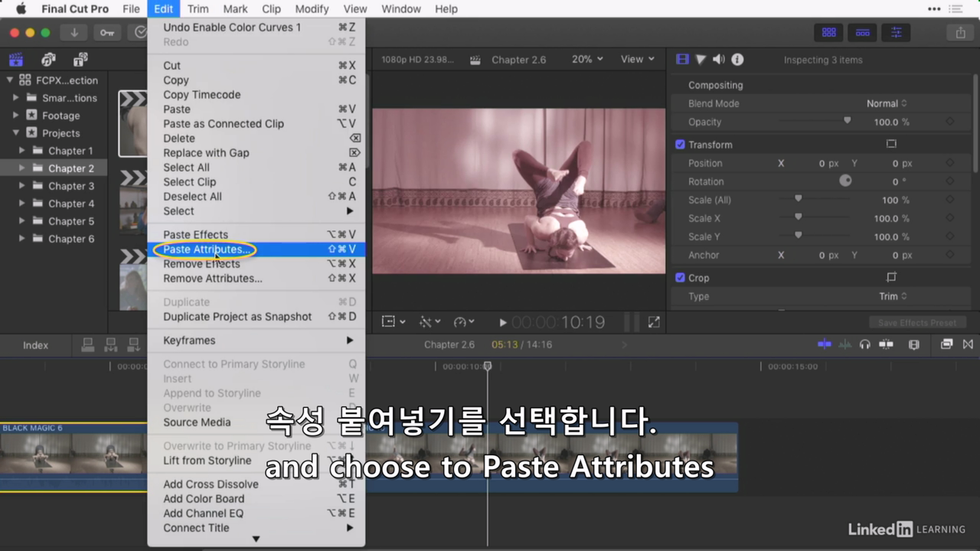The image size is (980, 551).
Task: Adjust the Rotation dial
Action: 845,181
